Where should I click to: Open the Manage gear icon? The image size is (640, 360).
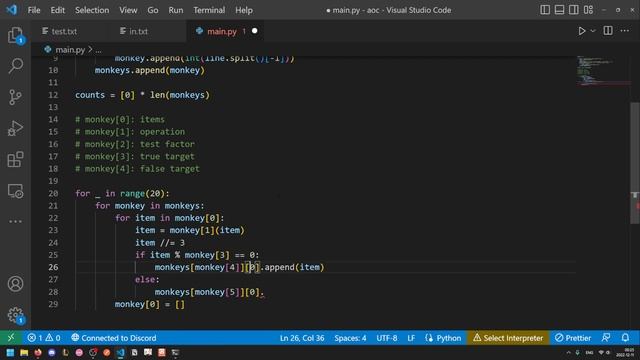pyautogui.click(x=16, y=315)
